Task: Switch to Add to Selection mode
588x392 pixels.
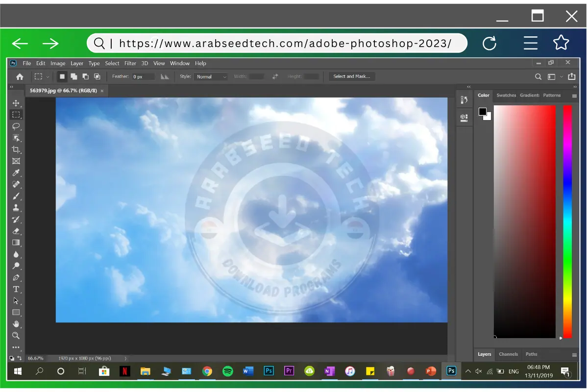Action: [74, 76]
